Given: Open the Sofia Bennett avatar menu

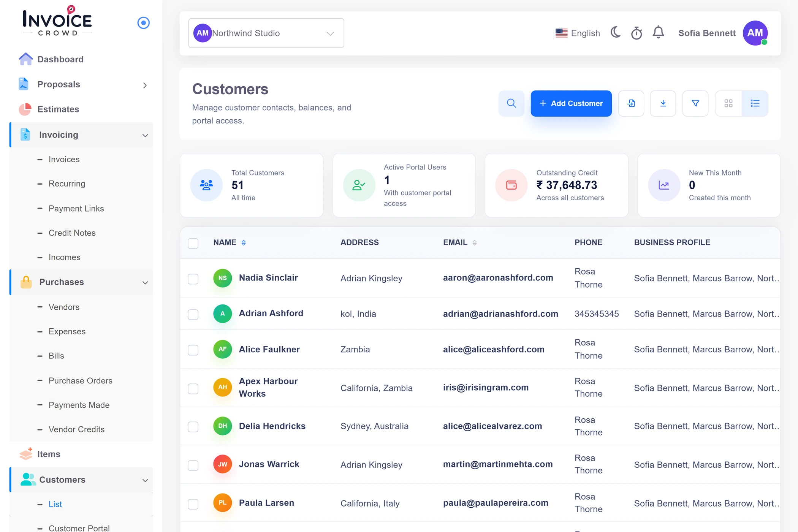Looking at the screenshot, I should [x=755, y=33].
